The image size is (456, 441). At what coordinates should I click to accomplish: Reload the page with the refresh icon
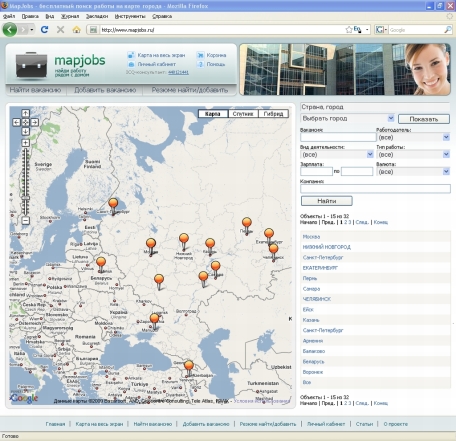[x=44, y=30]
